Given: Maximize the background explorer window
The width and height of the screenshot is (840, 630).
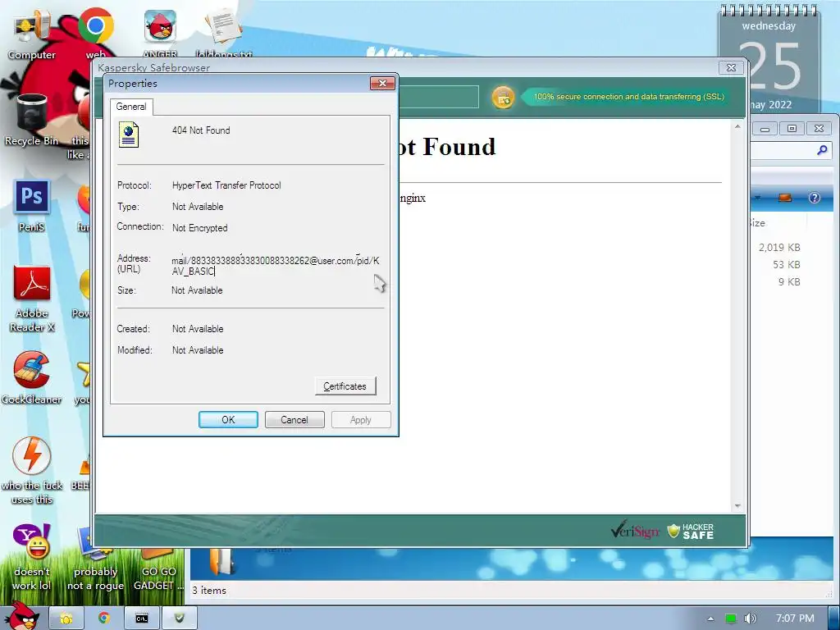Looking at the screenshot, I should point(792,129).
